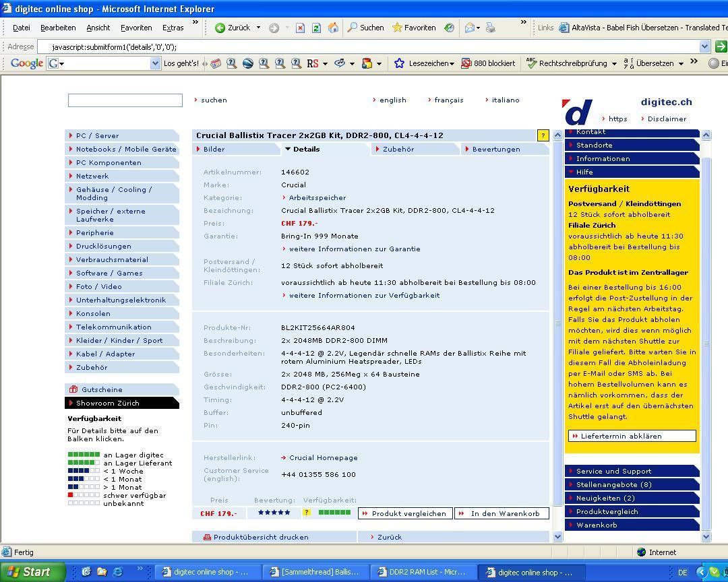Open the Google toolbar logo

pyautogui.click(x=27, y=63)
